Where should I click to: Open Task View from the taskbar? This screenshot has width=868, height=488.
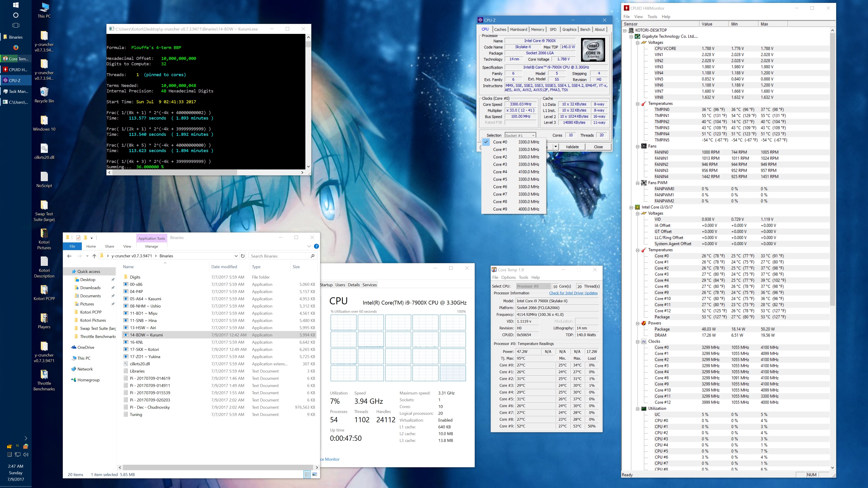(16, 25)
